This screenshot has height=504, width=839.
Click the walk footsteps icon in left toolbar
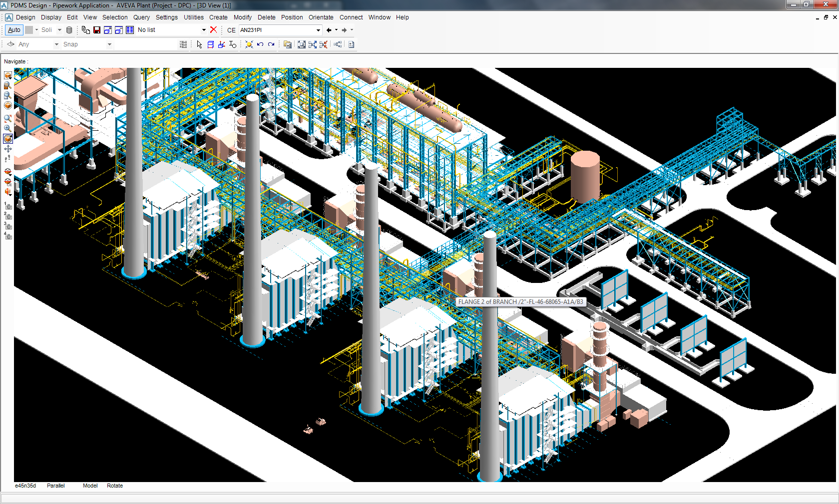coord(7,159)
